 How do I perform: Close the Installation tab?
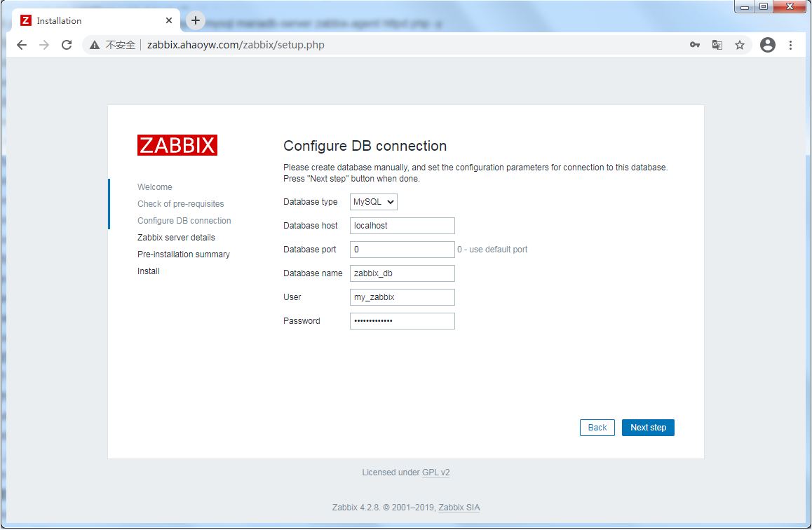[x=168, y=20]
